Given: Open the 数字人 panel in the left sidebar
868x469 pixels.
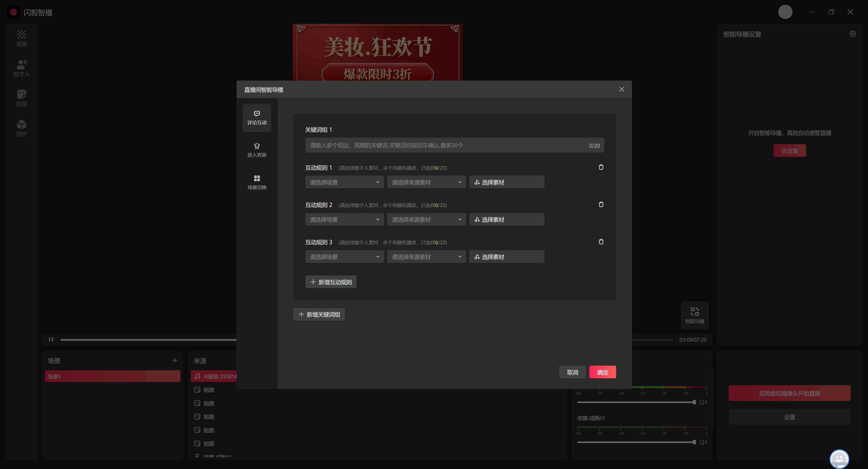Looking at the screenshot, I should (21, 68).
